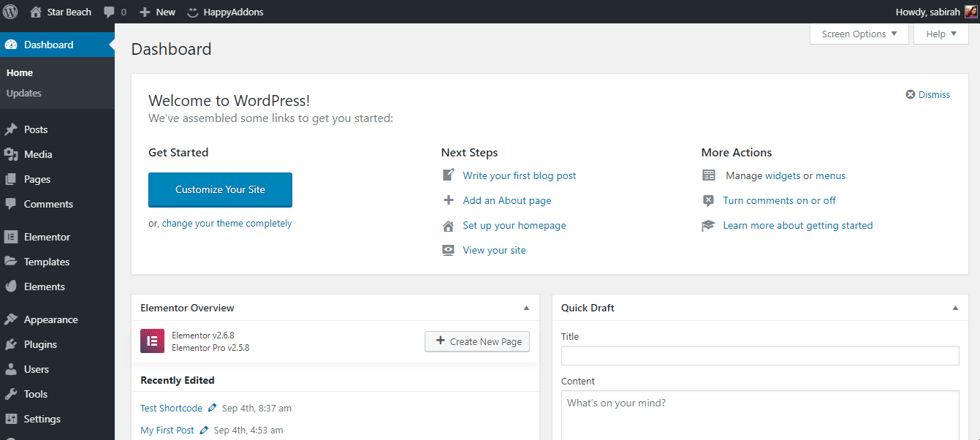Open the Posts menu item
Screen dimensions: 980x440
36,129
